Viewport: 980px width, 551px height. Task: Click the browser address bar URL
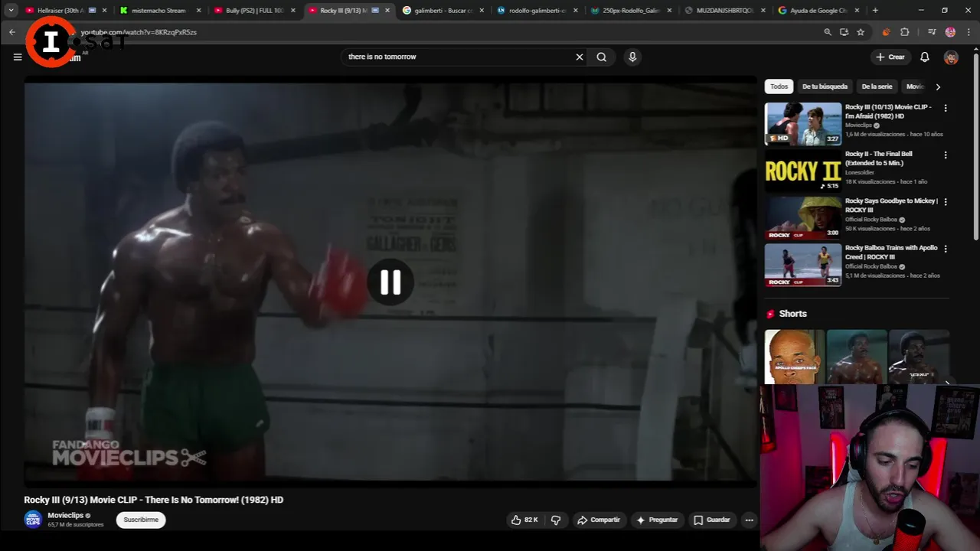[x=139, y=32]
